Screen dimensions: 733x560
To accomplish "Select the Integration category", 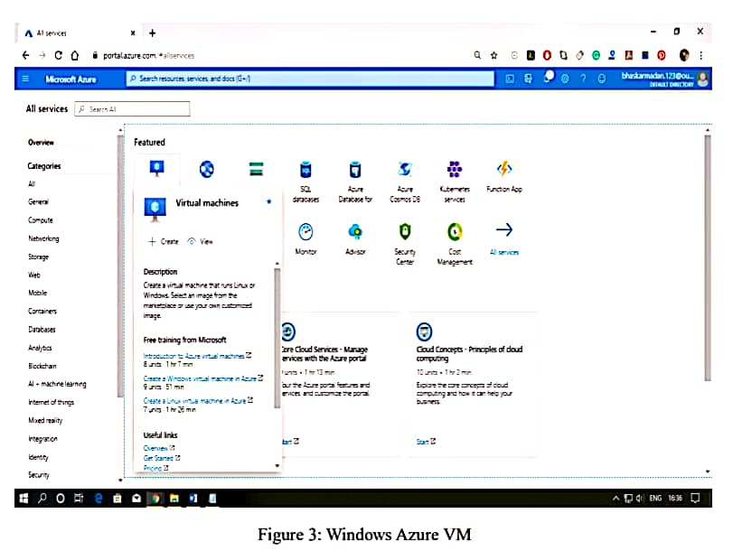I will (x=42, y=439).
